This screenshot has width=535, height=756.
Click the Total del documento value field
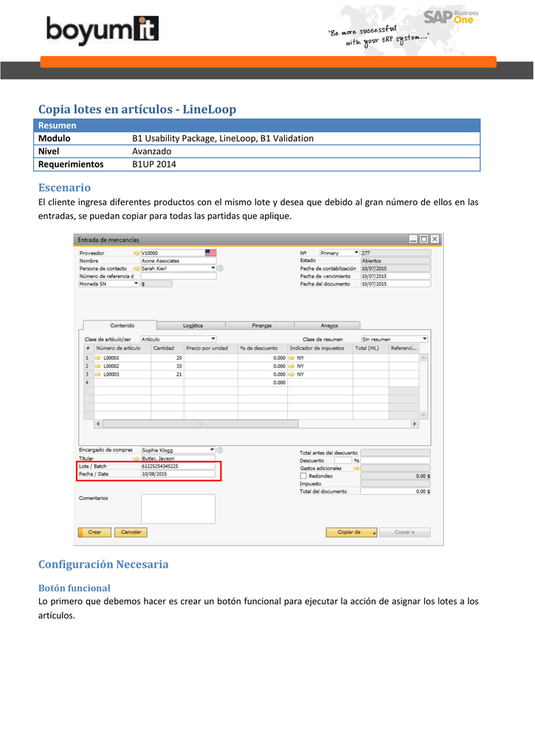pos(396,491)
